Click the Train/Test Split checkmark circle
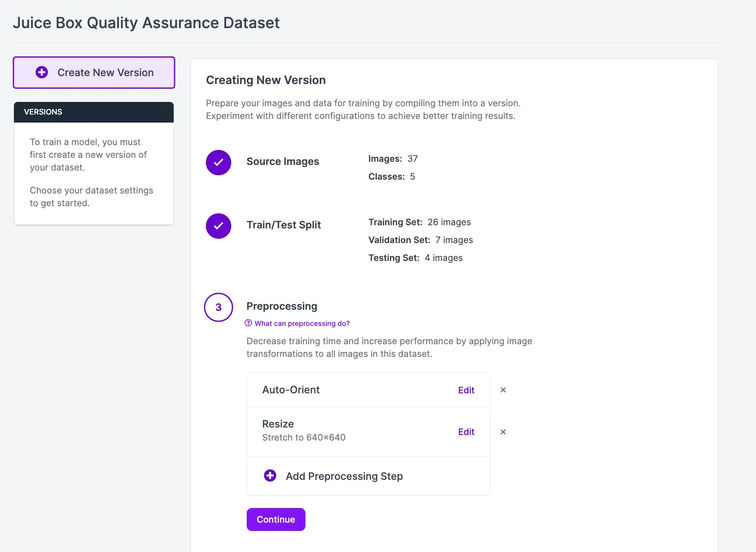The image size is (756, 552). (218, 226)
